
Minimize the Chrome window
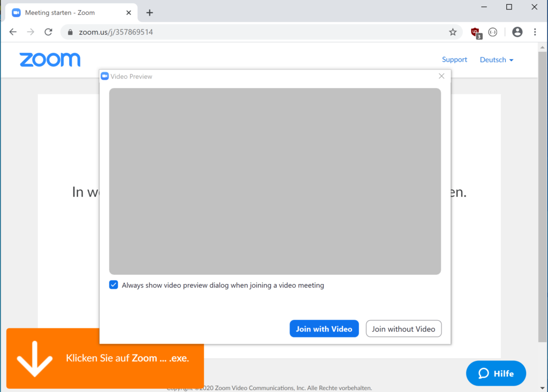[484, 7]
